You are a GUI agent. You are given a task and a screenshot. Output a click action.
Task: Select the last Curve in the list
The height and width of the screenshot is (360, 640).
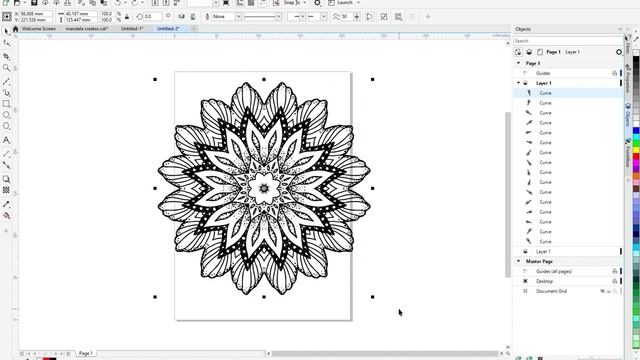(x=567, y=242)
